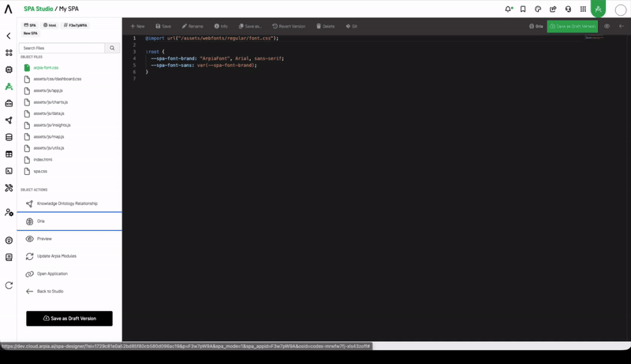Toggle preview eye icon in editor toolbar

pos(607,26)
